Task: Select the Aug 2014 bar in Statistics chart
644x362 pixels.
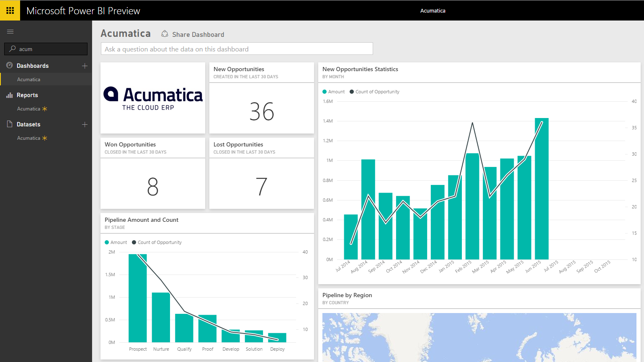Action: pyautogui.click(x=368, y=209)
